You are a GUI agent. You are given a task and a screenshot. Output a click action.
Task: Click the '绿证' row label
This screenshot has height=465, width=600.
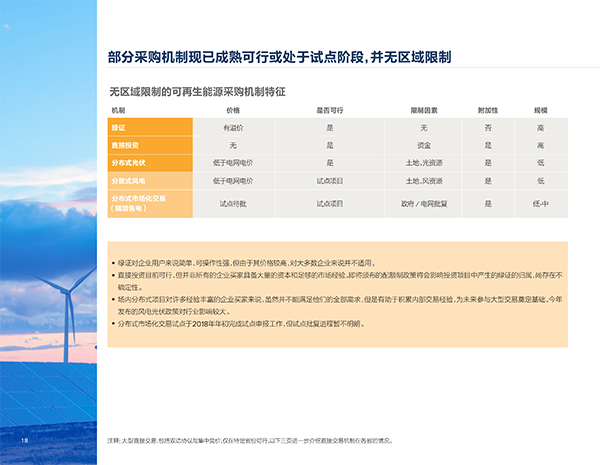[x=150, y=127]
